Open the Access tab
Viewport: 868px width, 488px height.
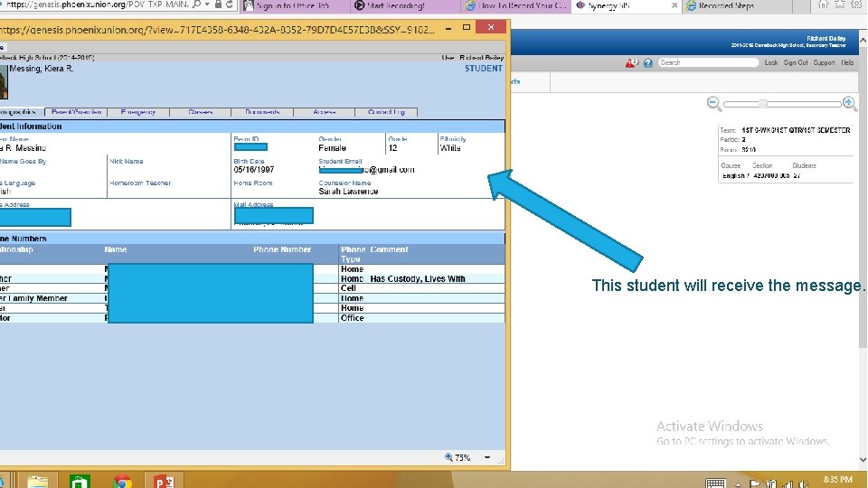point(324,112)
